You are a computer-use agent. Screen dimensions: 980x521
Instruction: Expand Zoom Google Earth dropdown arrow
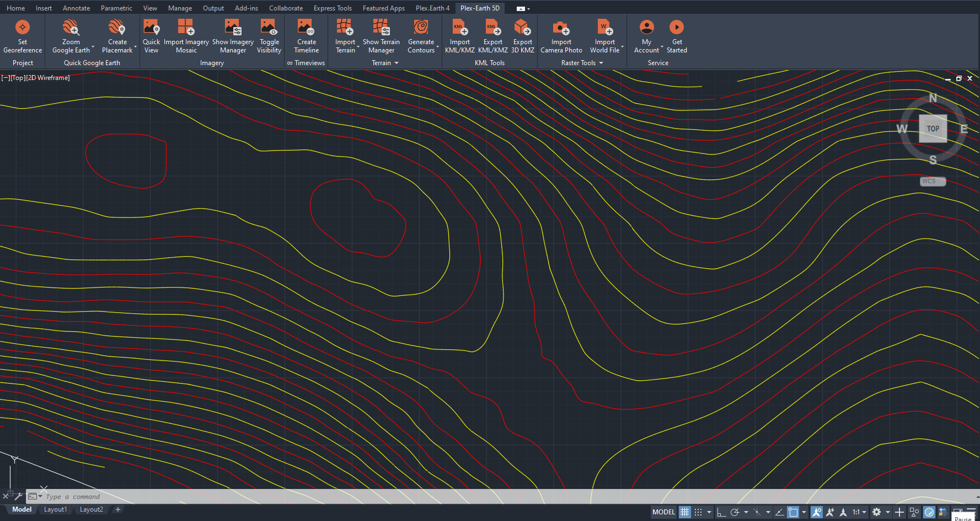point(93,47)
